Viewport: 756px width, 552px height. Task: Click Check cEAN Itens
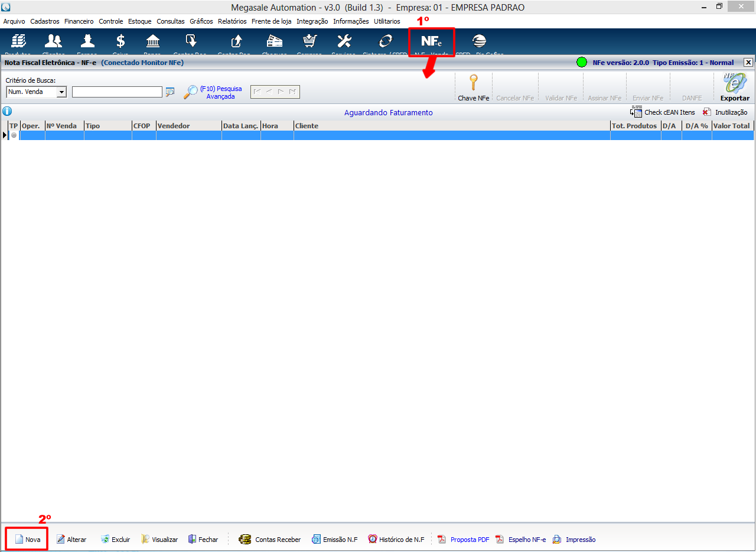coord(663,112)
